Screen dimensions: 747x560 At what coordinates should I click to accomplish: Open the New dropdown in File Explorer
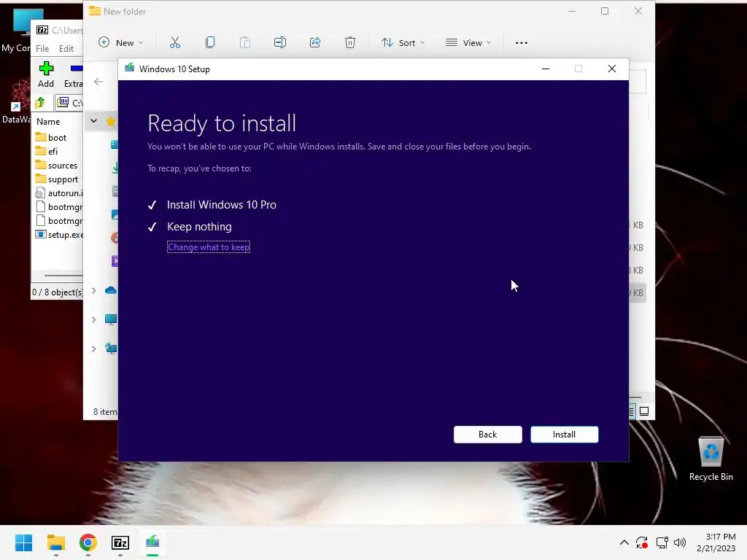tap(120, 42)
